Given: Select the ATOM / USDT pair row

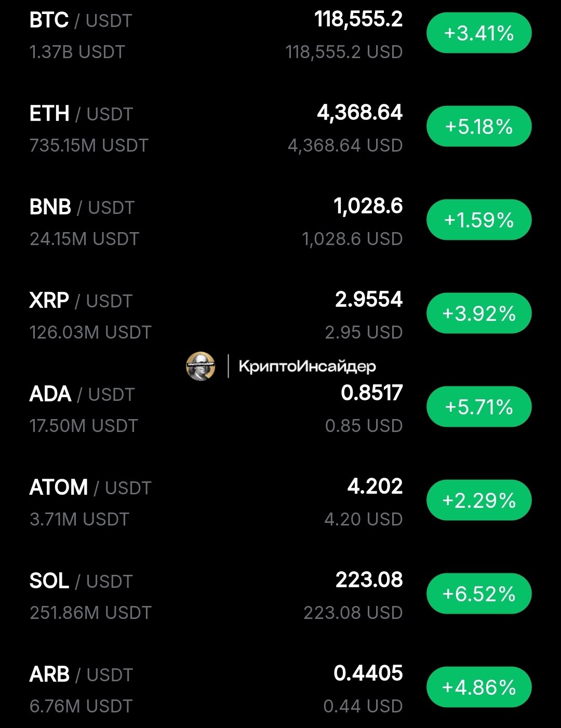Looking at the screenshot, I should pyautogui.click(x=90, y=488).
